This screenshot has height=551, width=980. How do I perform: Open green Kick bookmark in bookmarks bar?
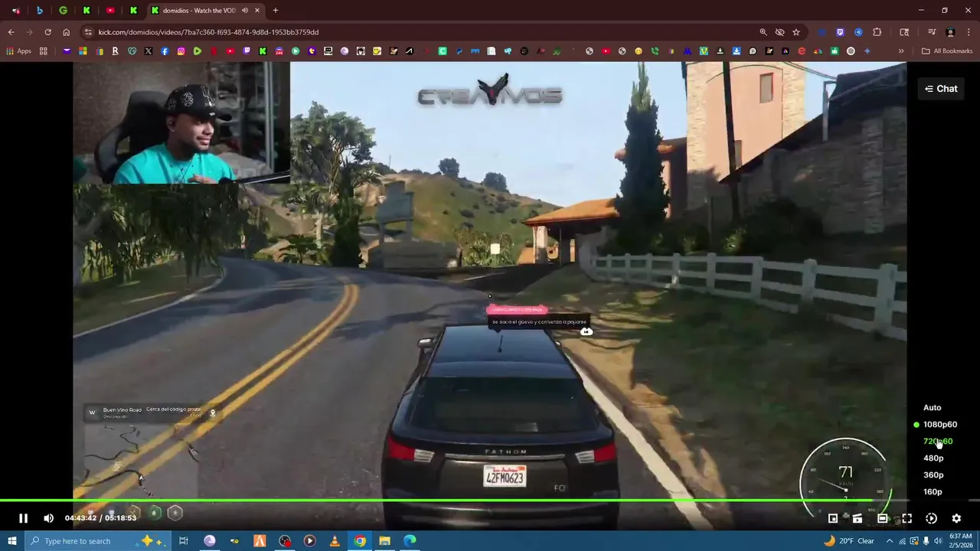[263, 51]
